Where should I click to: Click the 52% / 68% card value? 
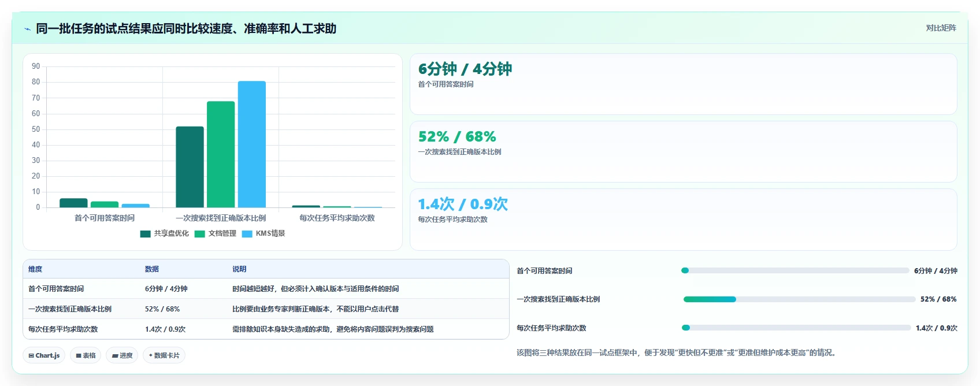pos(457,136)
